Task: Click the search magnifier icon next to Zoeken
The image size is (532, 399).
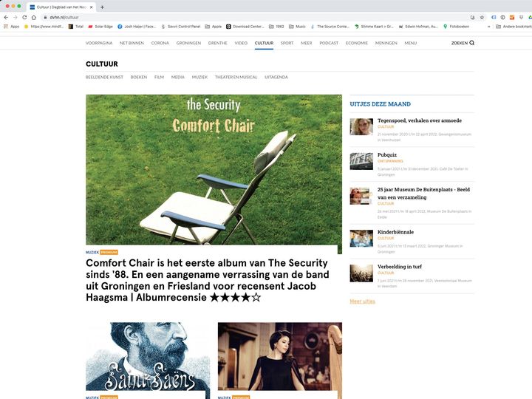Action: point(472,43)
